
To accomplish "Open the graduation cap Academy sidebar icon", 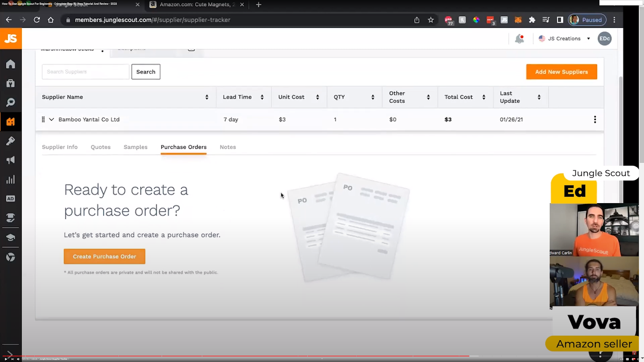I will pos(10,237).
